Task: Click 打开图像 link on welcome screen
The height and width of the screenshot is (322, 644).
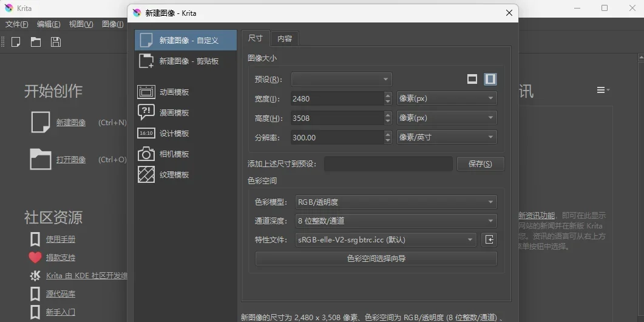Action: (x=71, y=160)
